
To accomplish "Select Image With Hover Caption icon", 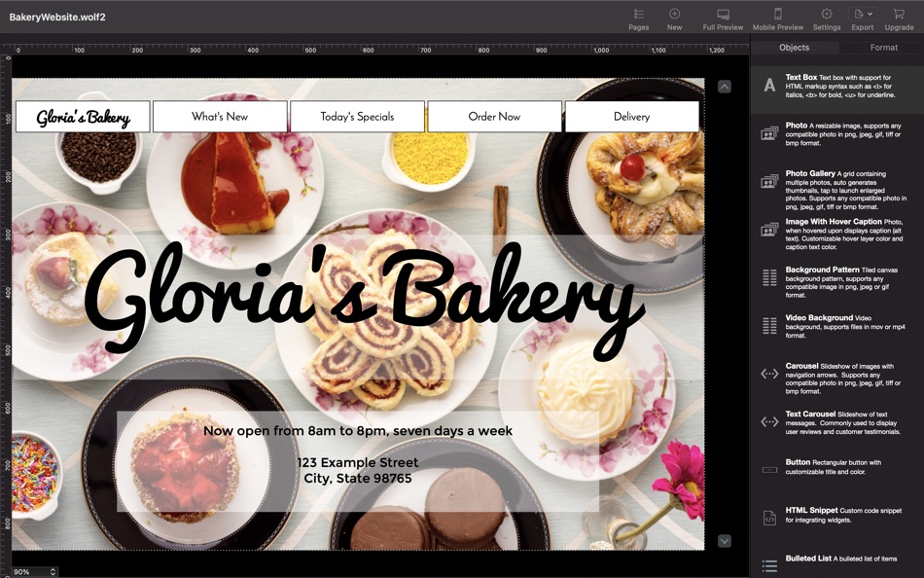I will (769, 230).
